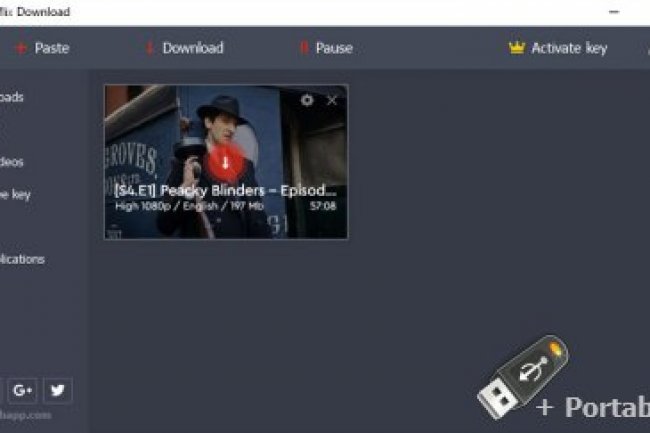Select the Download text label in toolbar
The image size is (650, 433).
pos(193,48)
